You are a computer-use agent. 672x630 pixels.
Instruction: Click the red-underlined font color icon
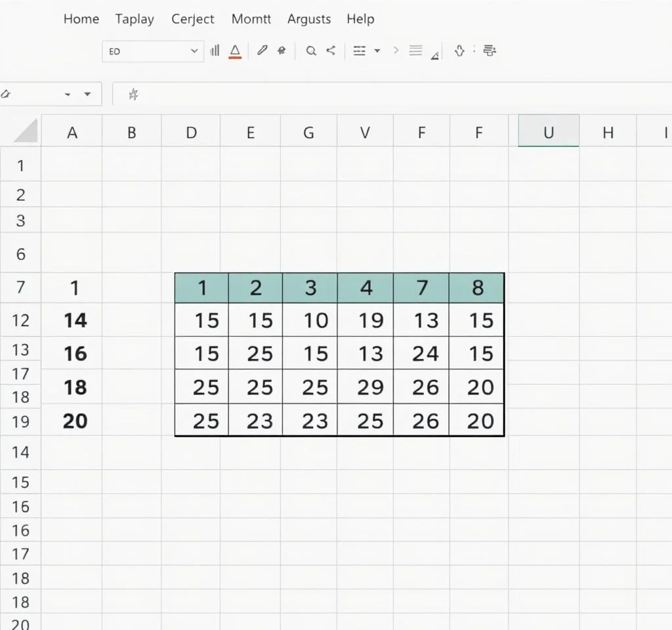pyautogui.click(x=235, y=51)
